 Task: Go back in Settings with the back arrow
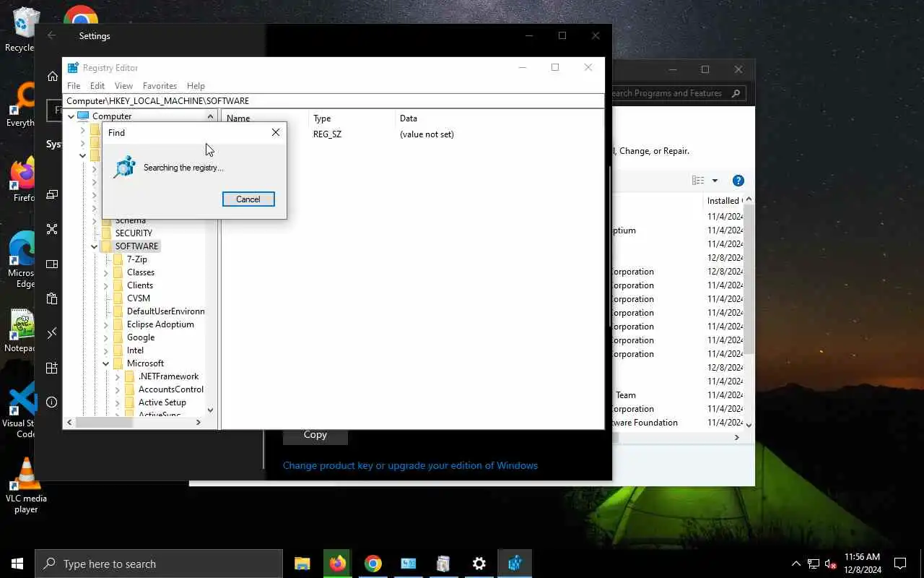51,35
